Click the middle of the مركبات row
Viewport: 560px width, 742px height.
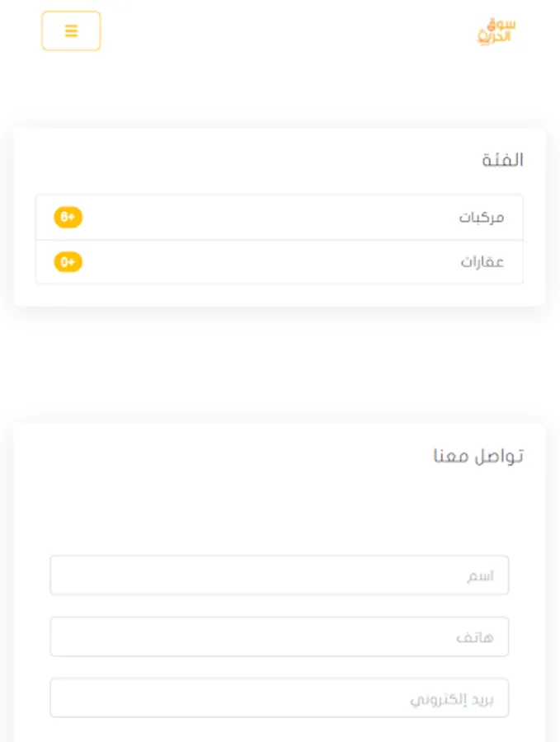279,218
